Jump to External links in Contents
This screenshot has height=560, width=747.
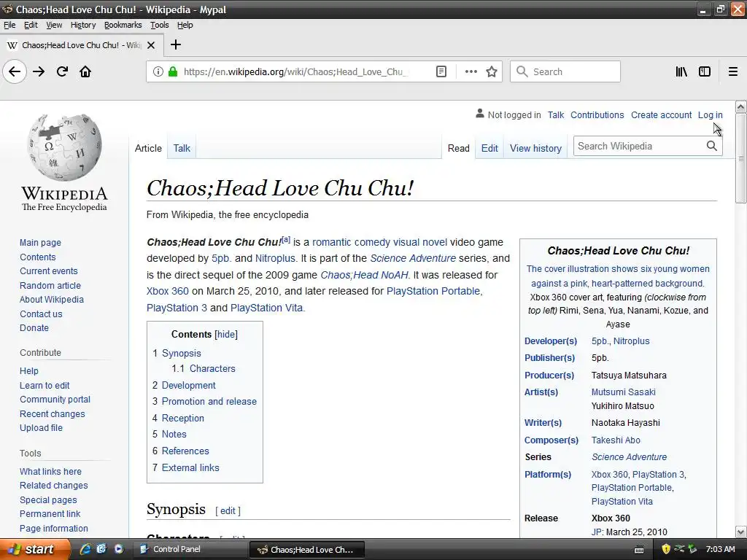coord(190,468)
